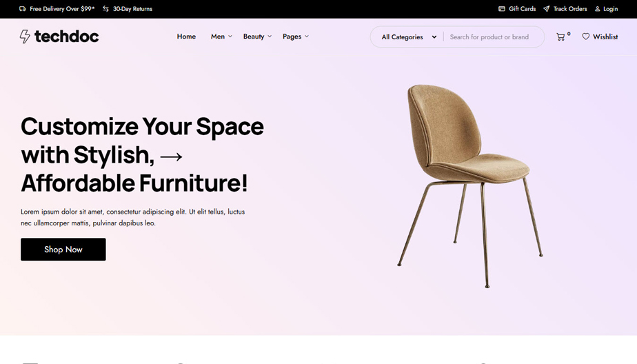This screenshot has height=364, width=637.
Task: Expand the Pages menu chevron
Action: coord(307,36)
